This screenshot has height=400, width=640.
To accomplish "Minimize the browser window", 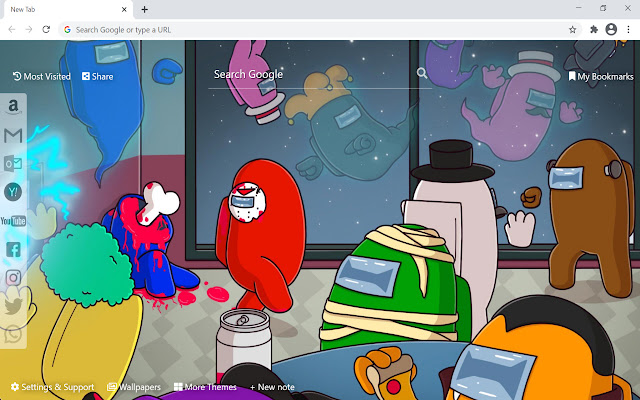I will click(x=579, y=8).
